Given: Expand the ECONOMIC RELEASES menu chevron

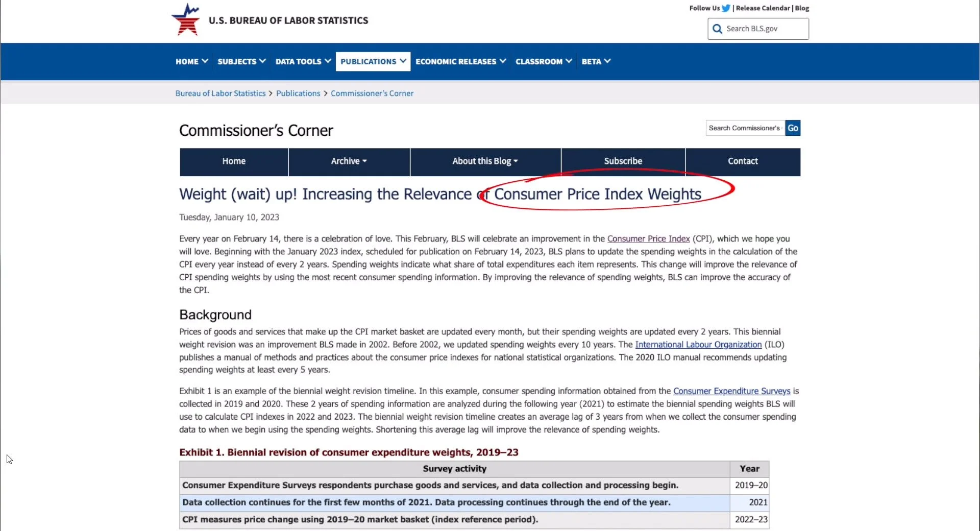Looking at the screenshot, I should (503, 61).
